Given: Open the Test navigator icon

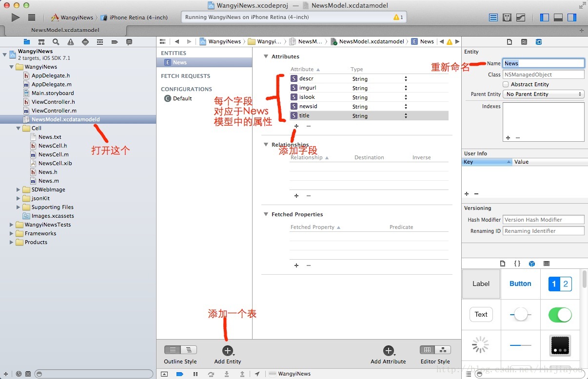Looking at the screenshot, I should [85, 42].
